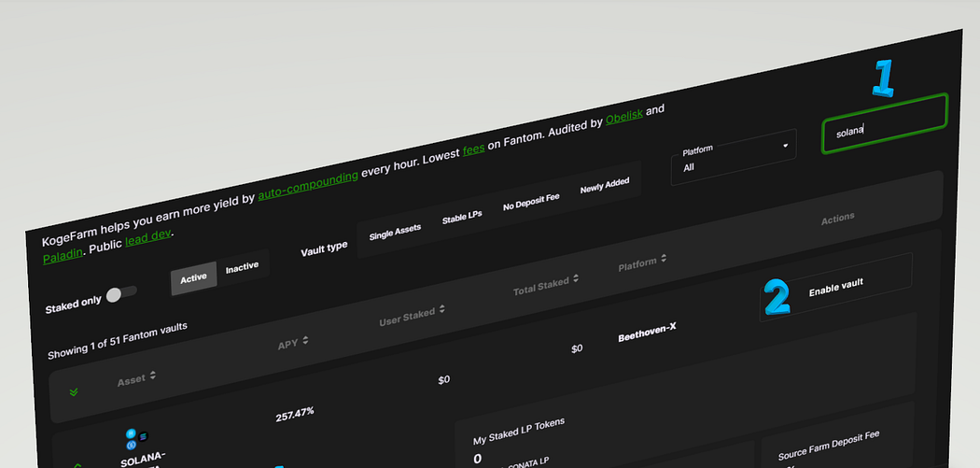Switch to the Inactive vaults tab
This screenshot has height=468, width=980.
[242, 266]
